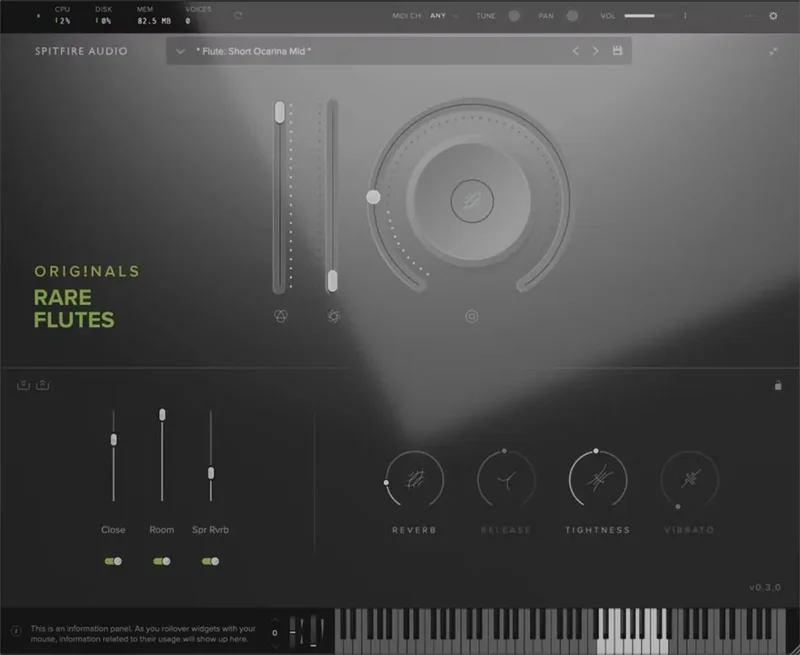Click the save mixer preset icon
This screenshot has width=800, height=655.
[23, 385]
